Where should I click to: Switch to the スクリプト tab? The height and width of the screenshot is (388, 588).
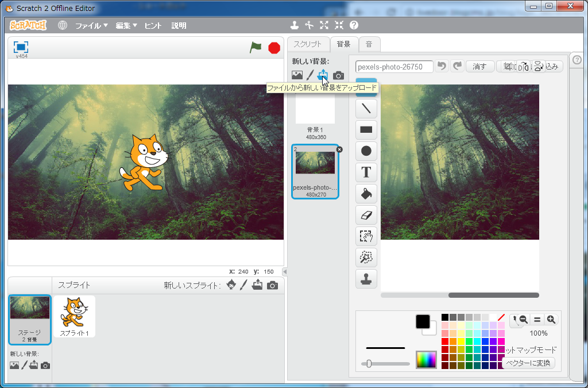point(308,44)
